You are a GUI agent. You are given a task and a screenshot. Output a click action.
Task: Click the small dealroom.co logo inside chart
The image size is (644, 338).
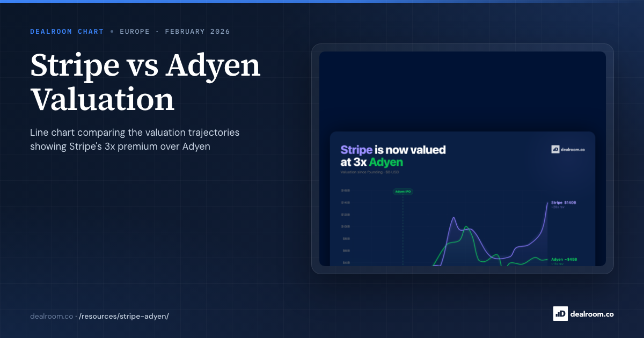(568, 149)
